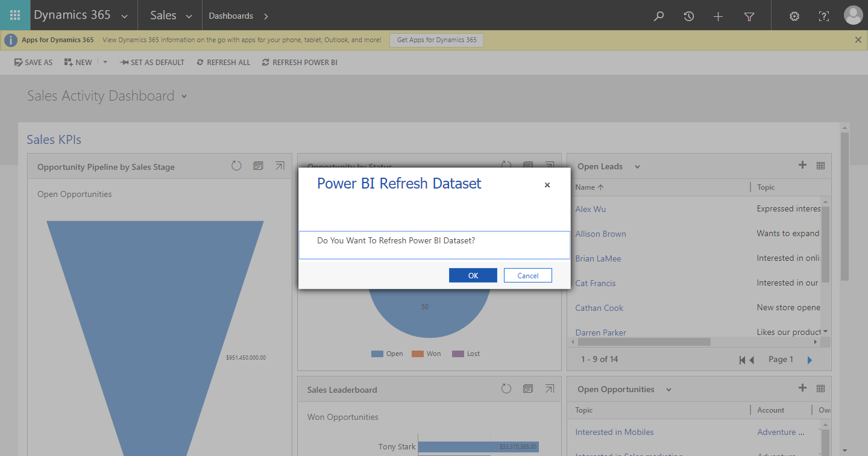Add new record in Open Leads

click(802, 165)
